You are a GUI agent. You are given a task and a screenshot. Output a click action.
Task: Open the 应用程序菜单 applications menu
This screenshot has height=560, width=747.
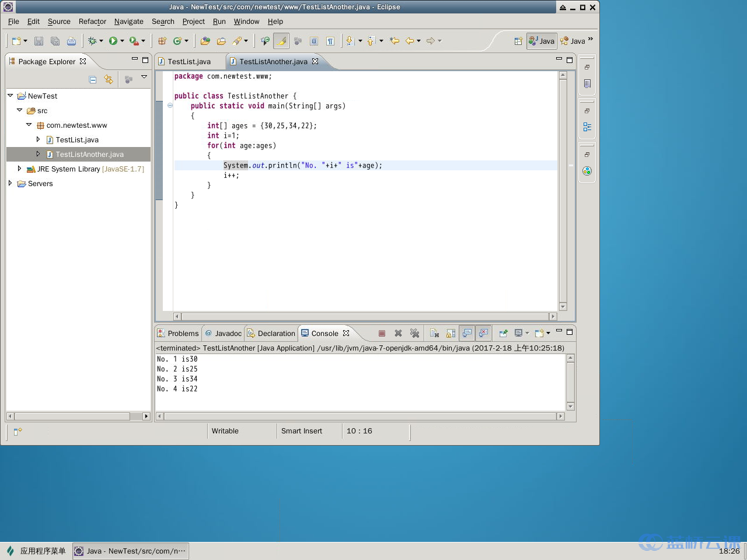point(36,551)
